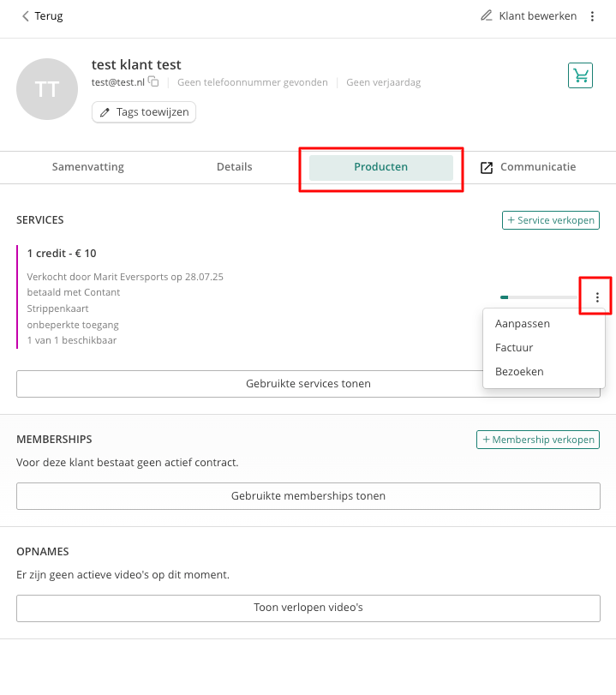Image resolution: width=616 pixels, height=695 pixels.
Task: Click the + Service verkopen button
Action: point(550,220)
